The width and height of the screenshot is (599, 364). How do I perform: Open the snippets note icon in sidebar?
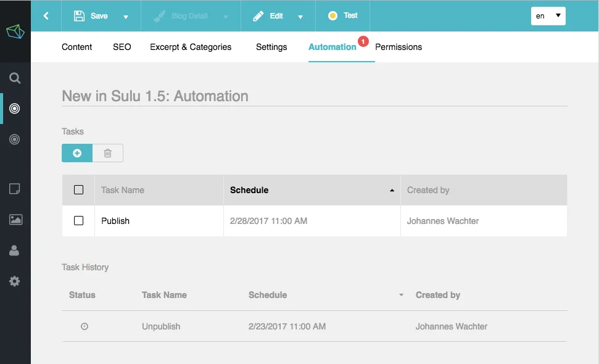point(15,189)
